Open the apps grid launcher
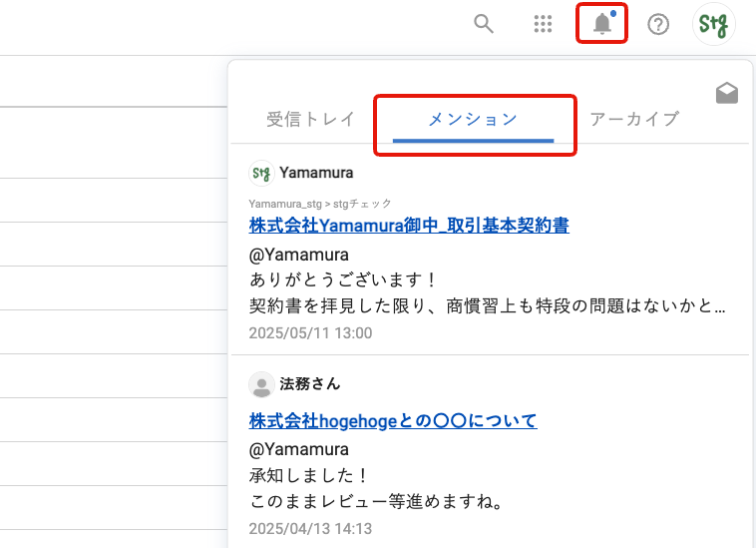The width and height of the screenshot is (756, 548). click(543, 24)
